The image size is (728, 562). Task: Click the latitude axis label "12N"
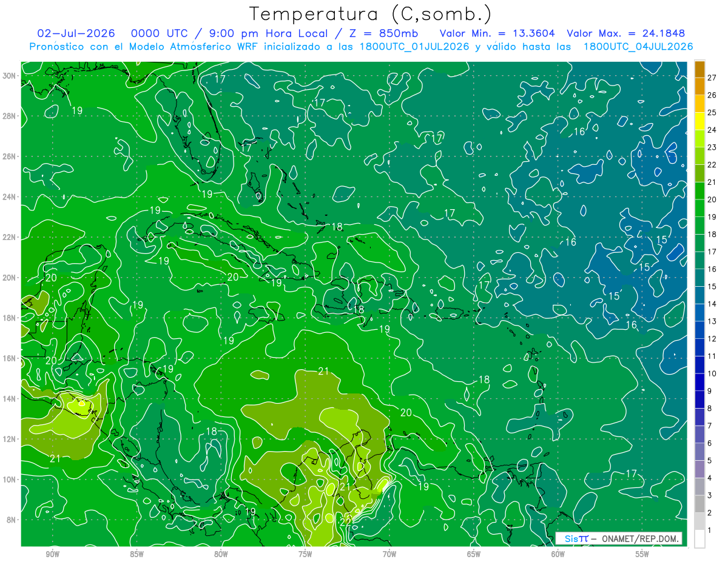pos(9,439)
